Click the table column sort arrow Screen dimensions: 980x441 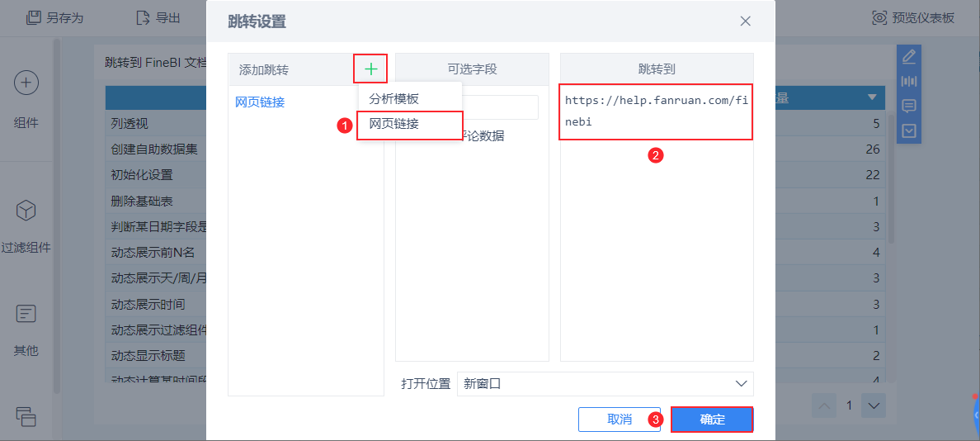(872, 98)
